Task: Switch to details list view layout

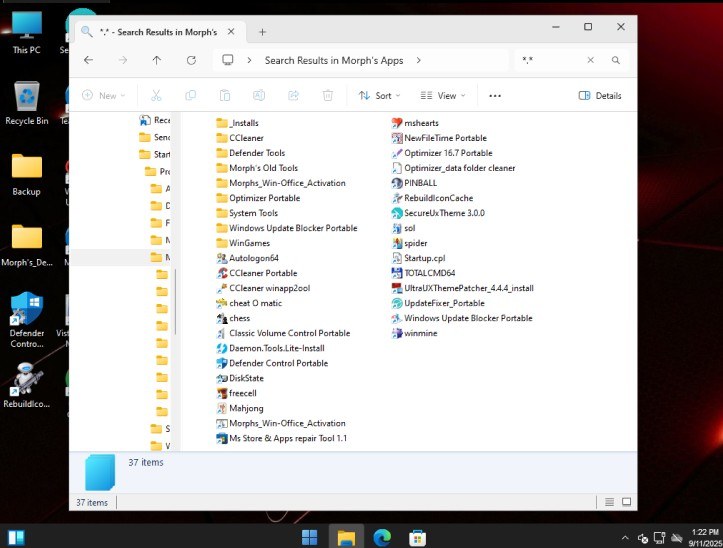Action: [609, 502]
